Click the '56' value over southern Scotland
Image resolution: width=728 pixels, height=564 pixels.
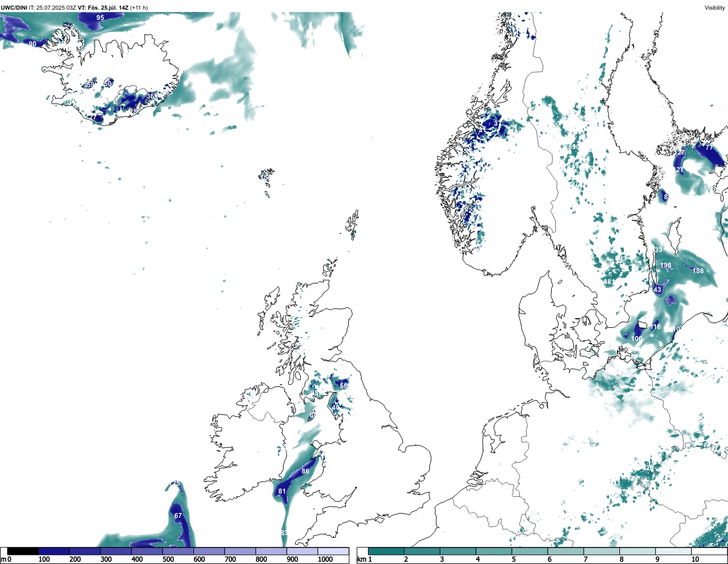point(344,386)
